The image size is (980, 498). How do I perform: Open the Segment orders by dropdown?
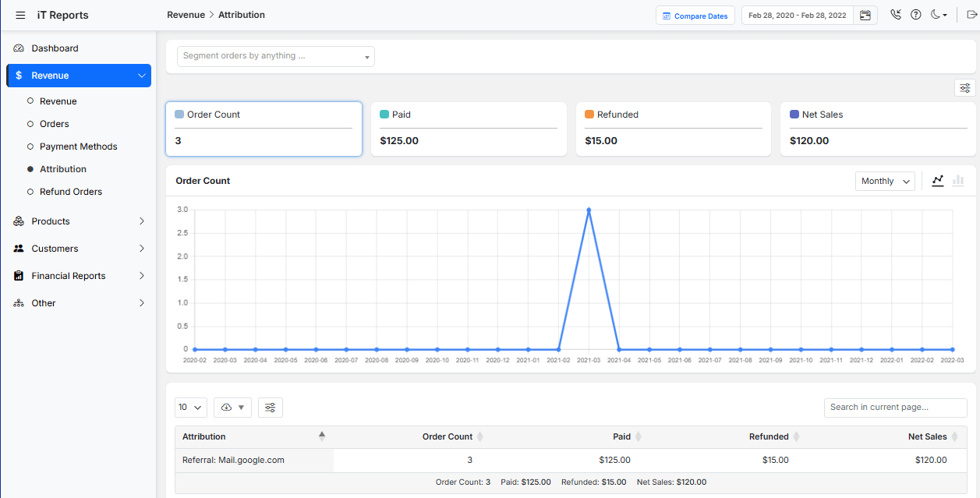click(276, 56)
